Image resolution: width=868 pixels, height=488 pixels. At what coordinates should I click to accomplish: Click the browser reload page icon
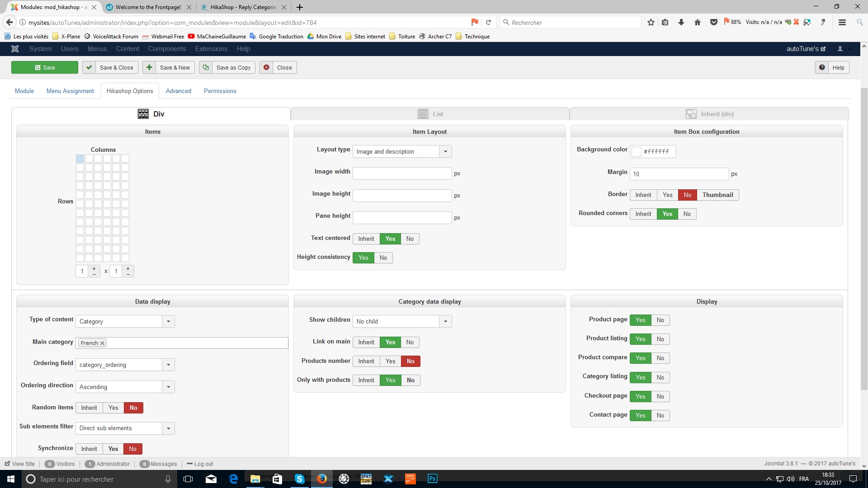(488, 22)
